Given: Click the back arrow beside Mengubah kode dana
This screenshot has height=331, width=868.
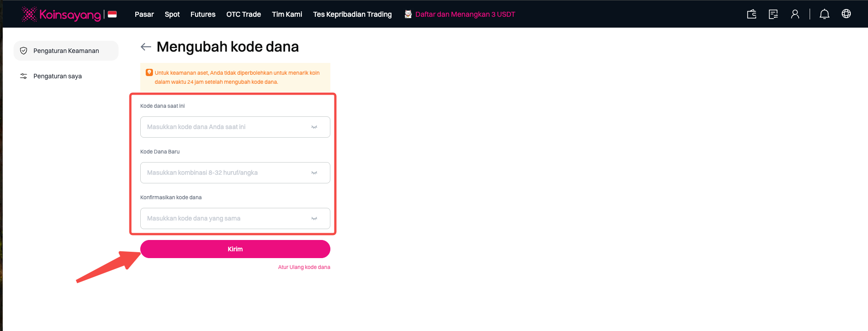Looking at the screenshot, I should 146,47.
